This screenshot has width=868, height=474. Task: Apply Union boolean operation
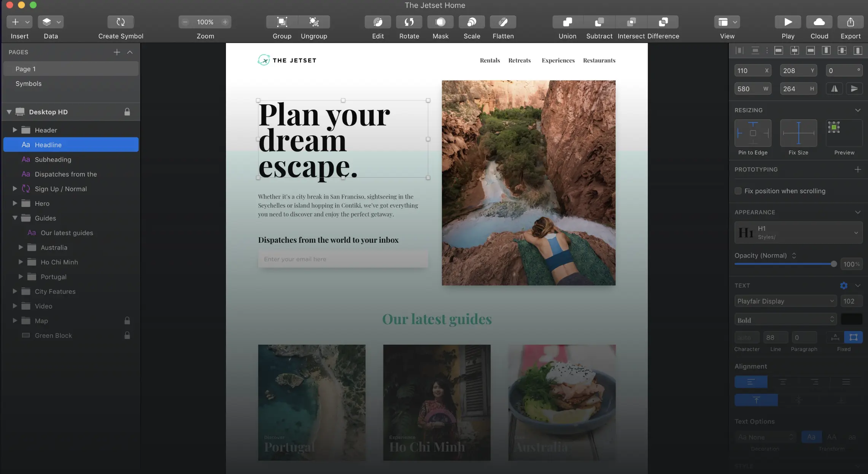[567, 22]
